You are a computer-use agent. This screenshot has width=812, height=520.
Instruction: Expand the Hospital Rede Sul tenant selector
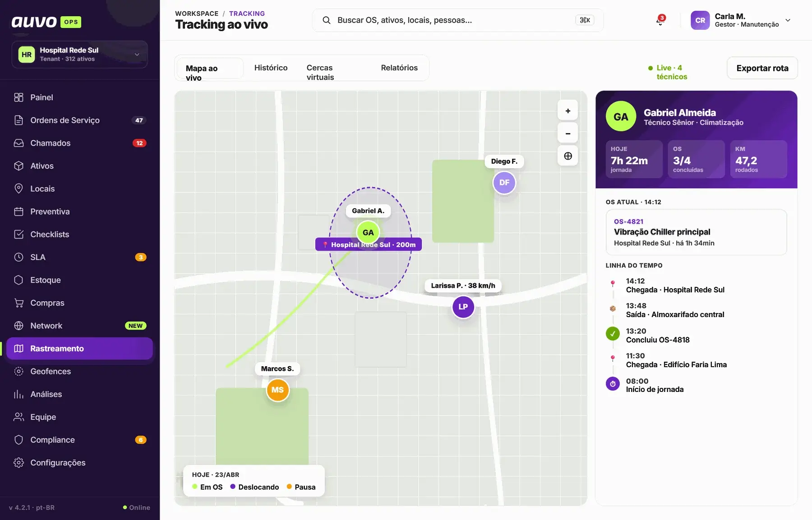[x=80, y=55]
